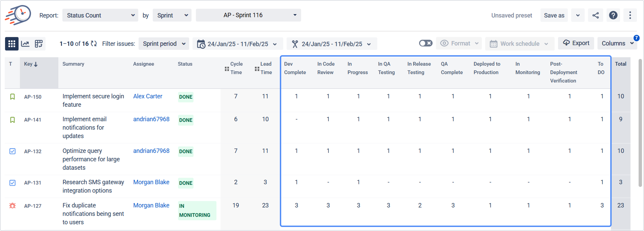Open assignee link Alex Carter

point(148,96)
